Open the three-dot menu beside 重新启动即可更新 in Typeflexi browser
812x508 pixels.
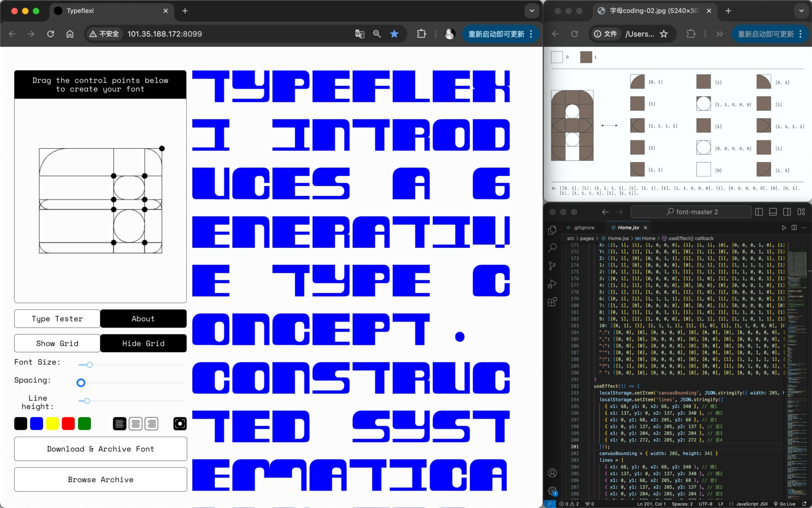point(531,34)
